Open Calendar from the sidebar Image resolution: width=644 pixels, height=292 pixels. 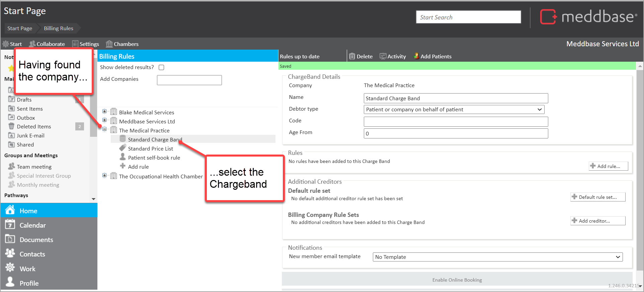pyautogui.click(x=32, y=225)
